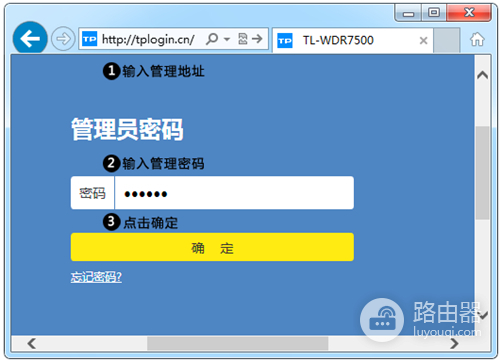The width and height of the screenshot is (500, 360).
Task: Click the yellow 确定 button
Action: click(x=212, y=247)
